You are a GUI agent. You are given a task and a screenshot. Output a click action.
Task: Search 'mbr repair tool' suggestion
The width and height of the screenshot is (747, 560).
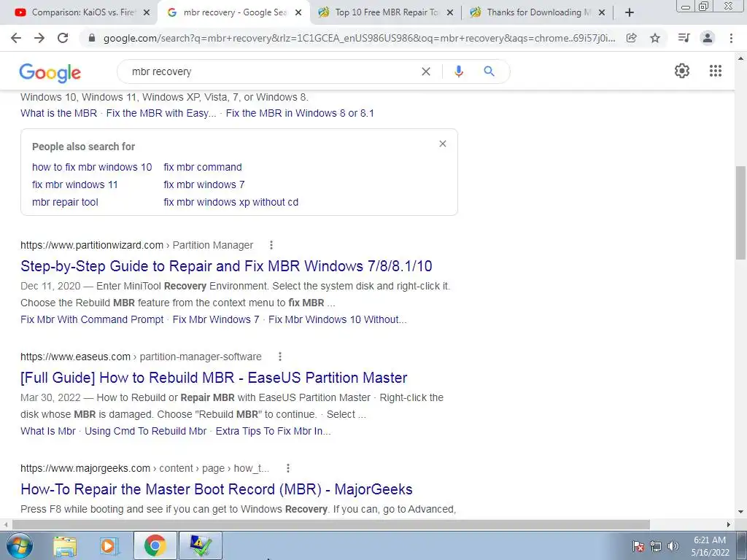65,203
